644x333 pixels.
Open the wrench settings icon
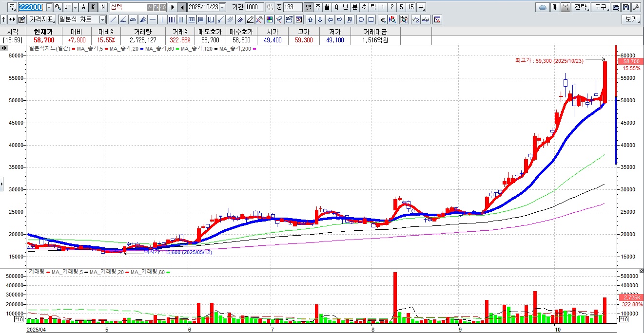pyautogui.click(x=636, y=7)
